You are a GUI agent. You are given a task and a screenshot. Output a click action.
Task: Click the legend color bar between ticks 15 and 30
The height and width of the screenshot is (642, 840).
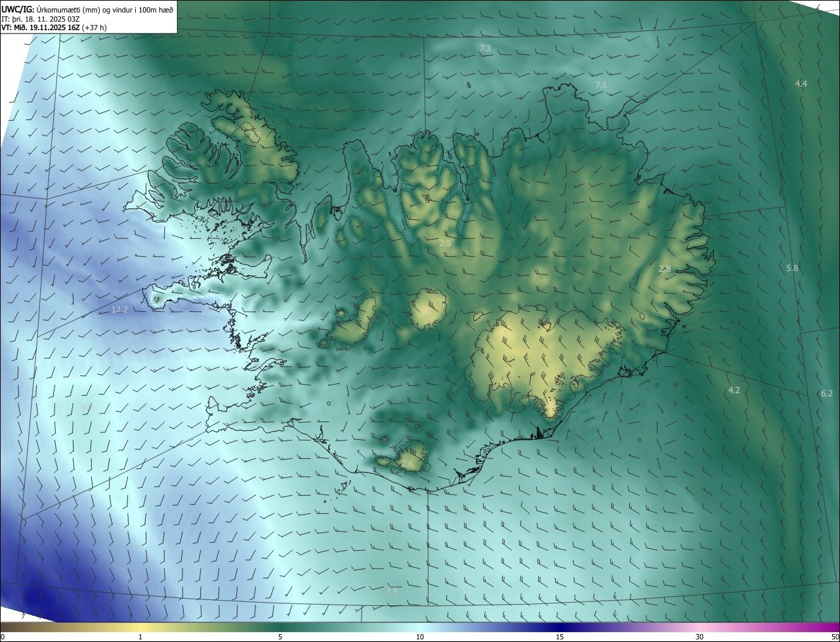pos(630,627)
